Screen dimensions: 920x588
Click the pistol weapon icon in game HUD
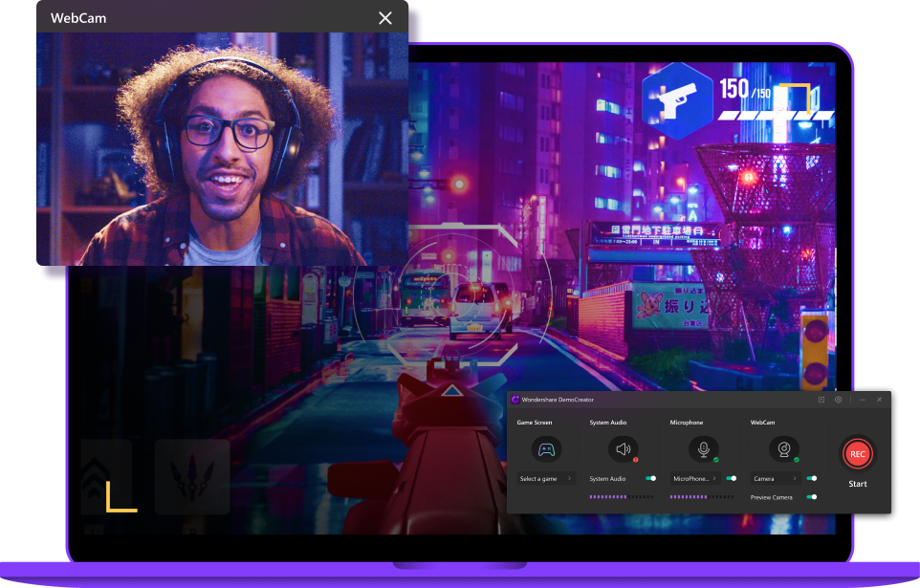click(x=677, y=98)
